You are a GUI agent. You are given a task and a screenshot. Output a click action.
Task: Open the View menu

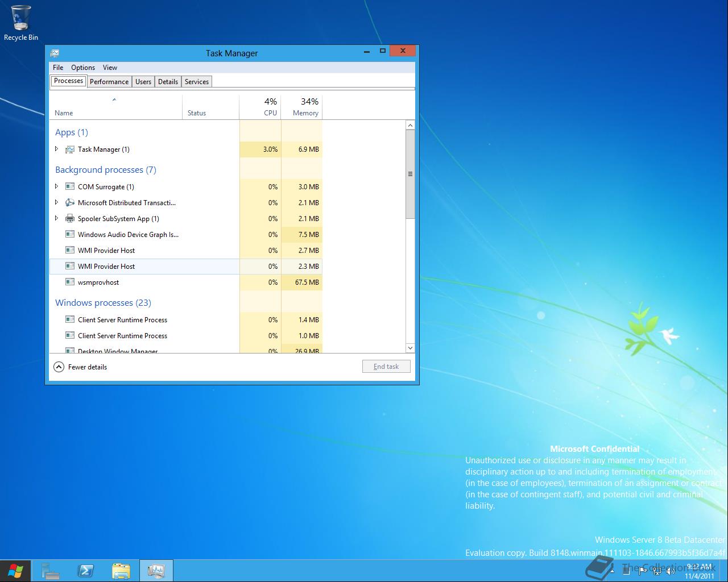click(110, 67)
